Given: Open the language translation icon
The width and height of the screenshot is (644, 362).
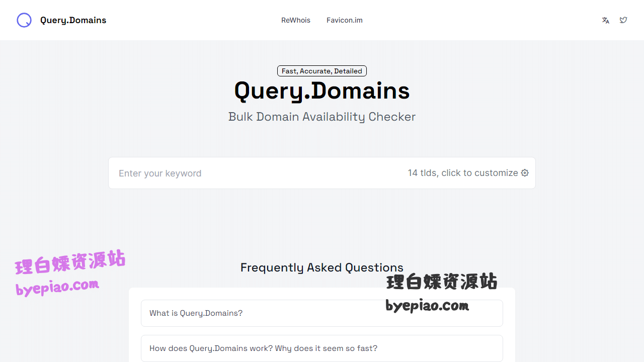Looking at the screenshot, I should (606, 20).
